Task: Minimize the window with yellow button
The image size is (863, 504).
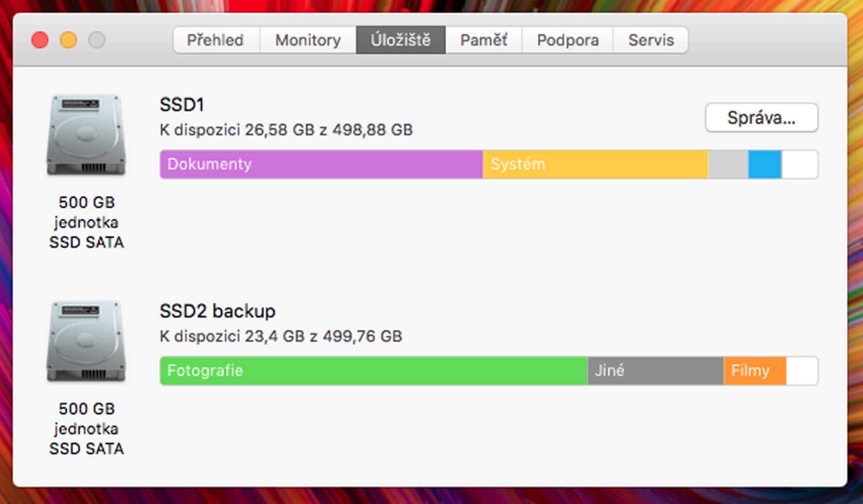Action: tap(68, 40)
